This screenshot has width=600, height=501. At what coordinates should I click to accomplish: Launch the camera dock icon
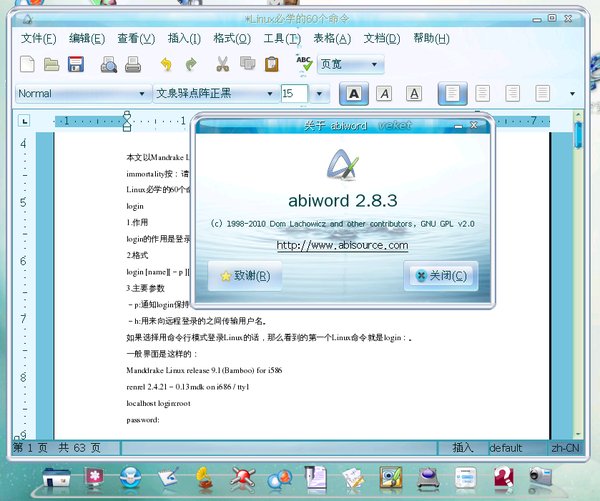pos(541,477)
